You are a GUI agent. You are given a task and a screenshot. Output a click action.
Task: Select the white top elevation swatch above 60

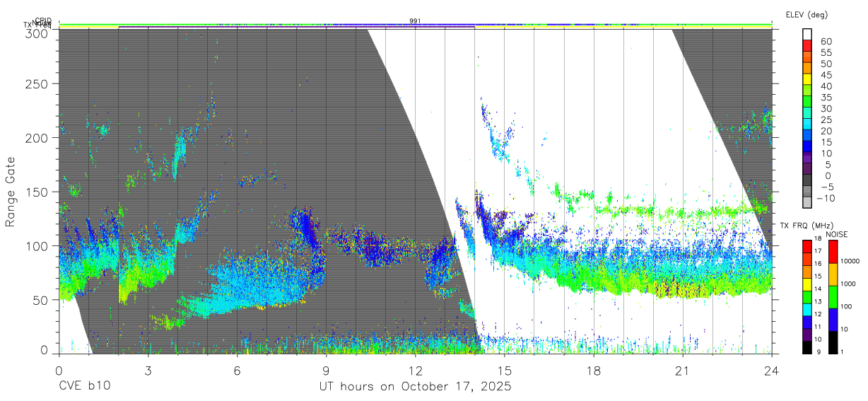pos(807,33)
